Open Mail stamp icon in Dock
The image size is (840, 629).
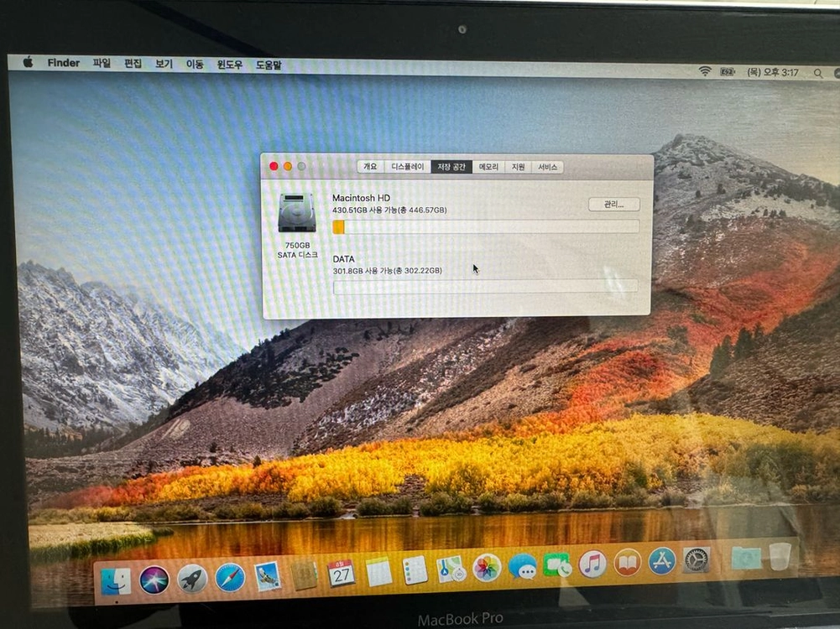268,576
